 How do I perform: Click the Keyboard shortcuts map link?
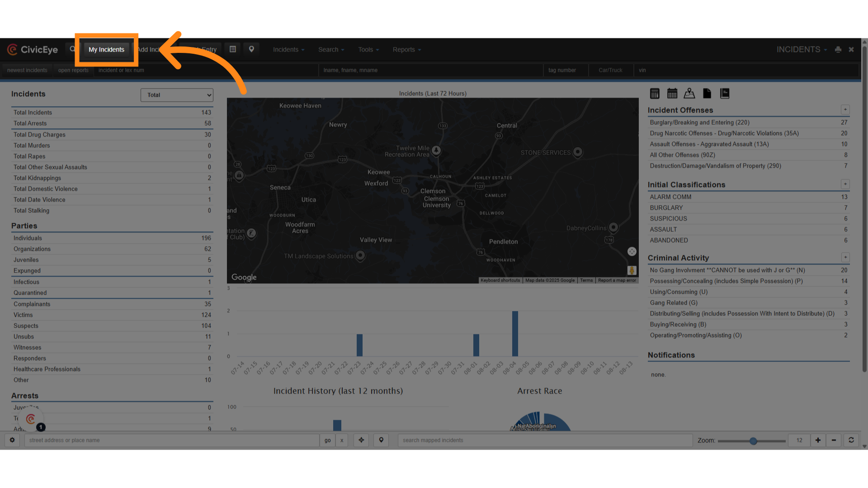click(x=500, y=280)
